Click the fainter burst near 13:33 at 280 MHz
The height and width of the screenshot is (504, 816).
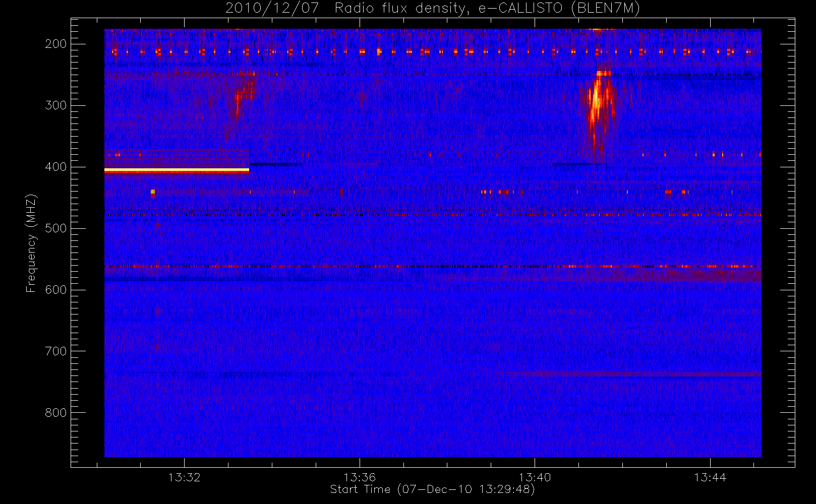click(x=244, y=94)
